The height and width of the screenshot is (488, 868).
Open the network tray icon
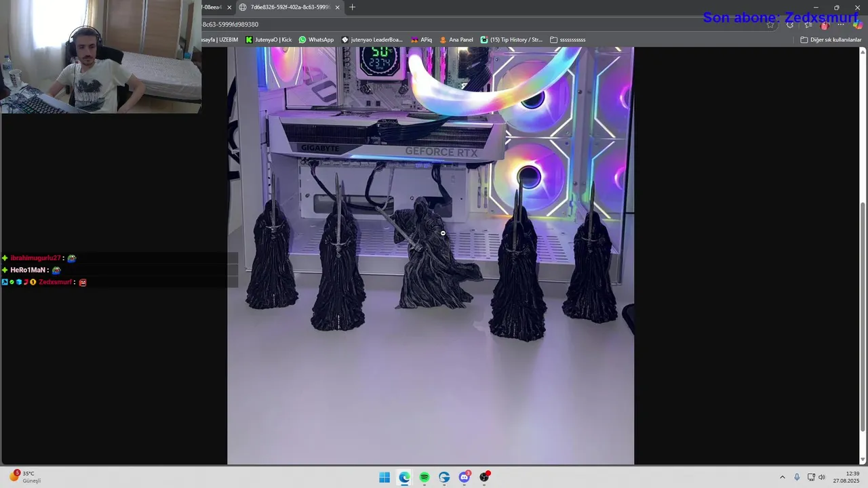point(811,477)
